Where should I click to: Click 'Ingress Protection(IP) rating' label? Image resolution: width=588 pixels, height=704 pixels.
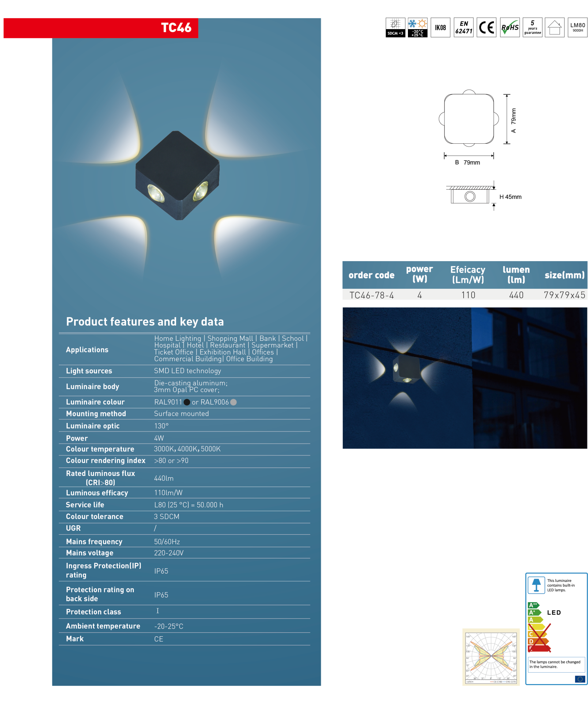104,570
